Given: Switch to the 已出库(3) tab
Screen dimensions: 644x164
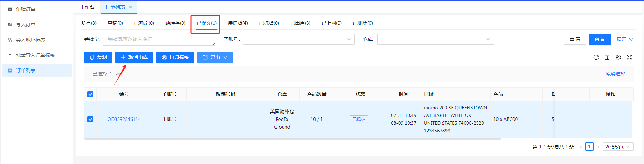Looking at the screenshot, I should 300,23.
